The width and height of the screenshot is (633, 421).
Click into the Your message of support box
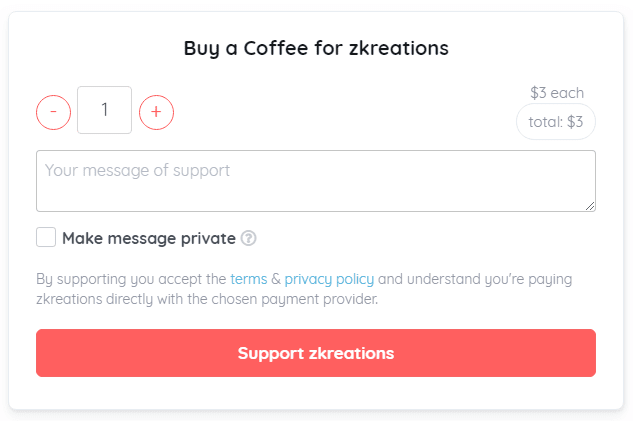[x=316, y=181]
